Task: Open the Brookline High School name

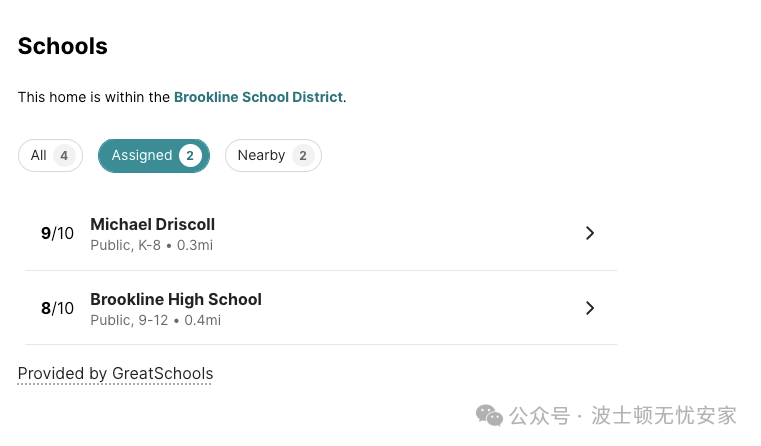Action: tap(176, 299)
